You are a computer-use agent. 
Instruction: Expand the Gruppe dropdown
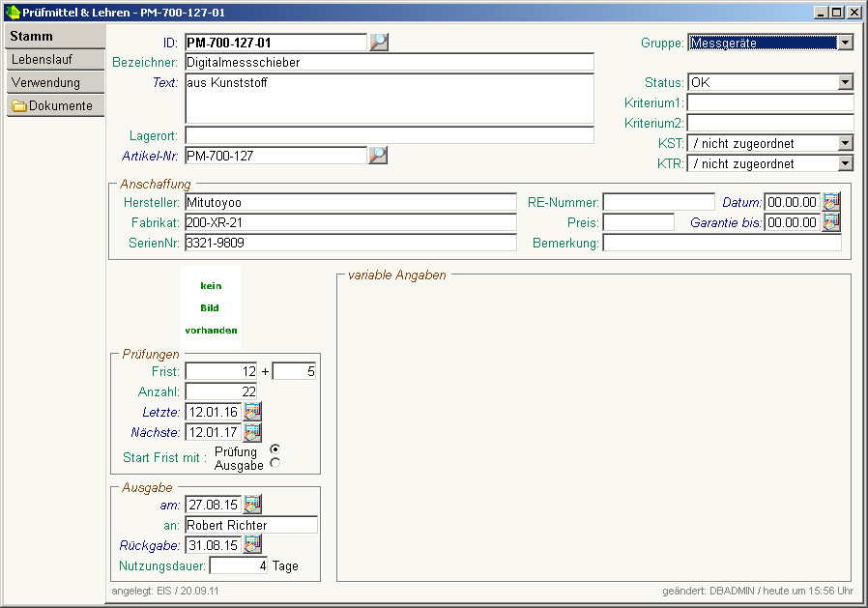pos(846,43)
